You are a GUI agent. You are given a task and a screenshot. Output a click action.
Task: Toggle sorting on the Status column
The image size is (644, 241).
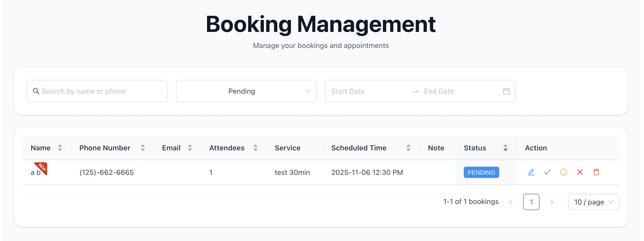tap(506, 148)
